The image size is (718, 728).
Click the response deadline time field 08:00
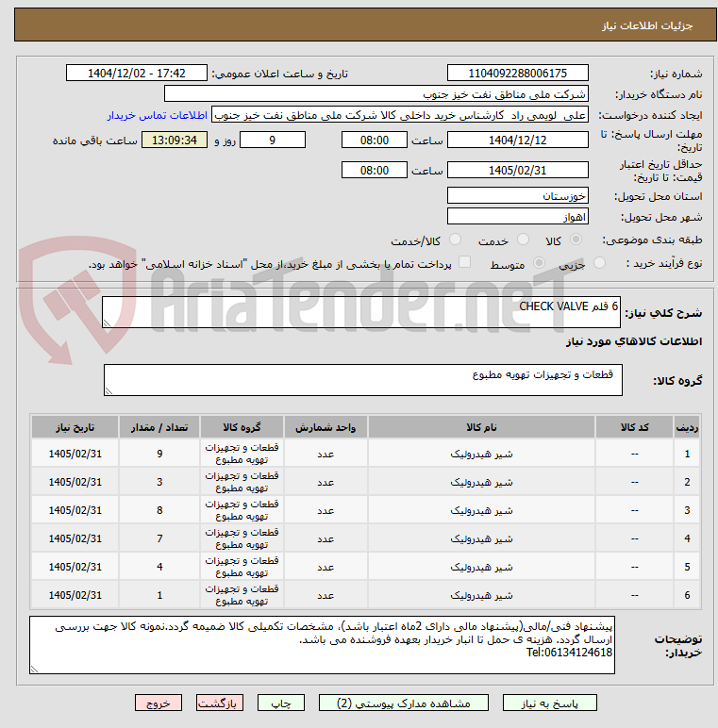click(375, 140)
